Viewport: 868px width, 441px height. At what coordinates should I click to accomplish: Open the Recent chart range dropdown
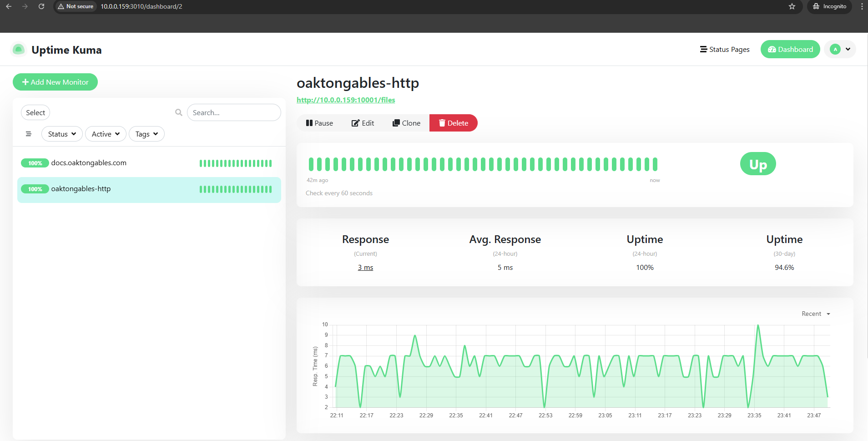[x=816, y=314]
